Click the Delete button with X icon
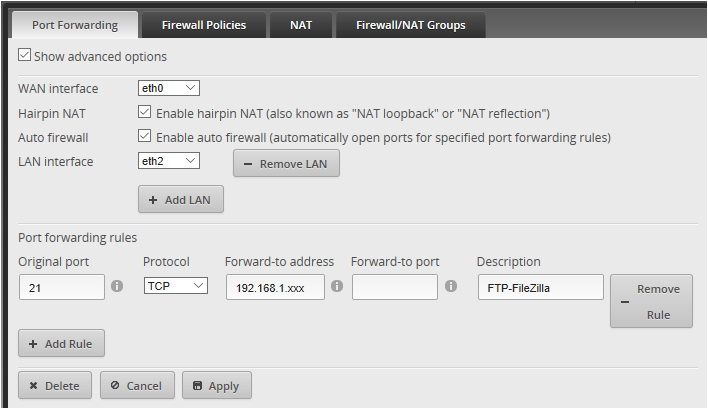Image resolution: width=708 pixels, height=409 pixels. tap(55, 385)
